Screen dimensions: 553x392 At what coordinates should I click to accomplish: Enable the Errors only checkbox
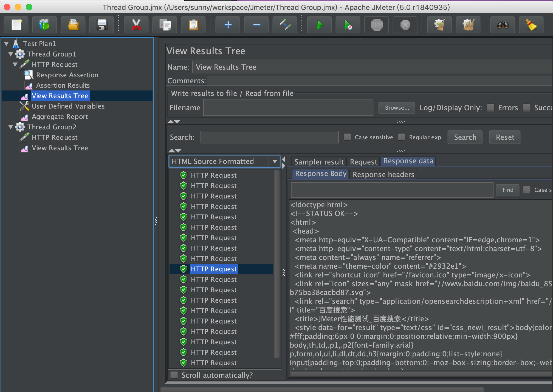click(x=490, y=107)
